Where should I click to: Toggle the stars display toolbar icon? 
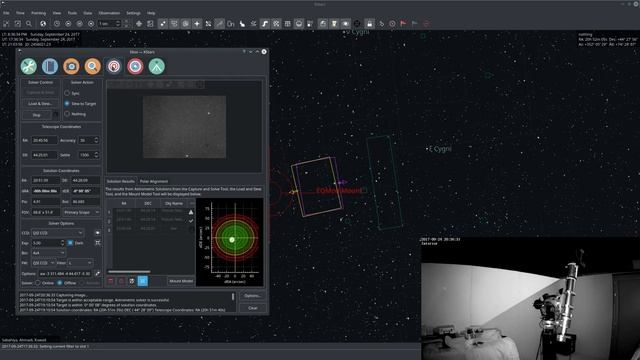(163, 24)
